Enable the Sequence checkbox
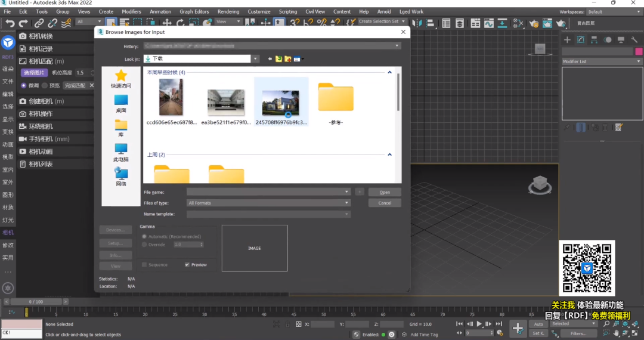This screenshot has height=340, width=644. point(144,265)
